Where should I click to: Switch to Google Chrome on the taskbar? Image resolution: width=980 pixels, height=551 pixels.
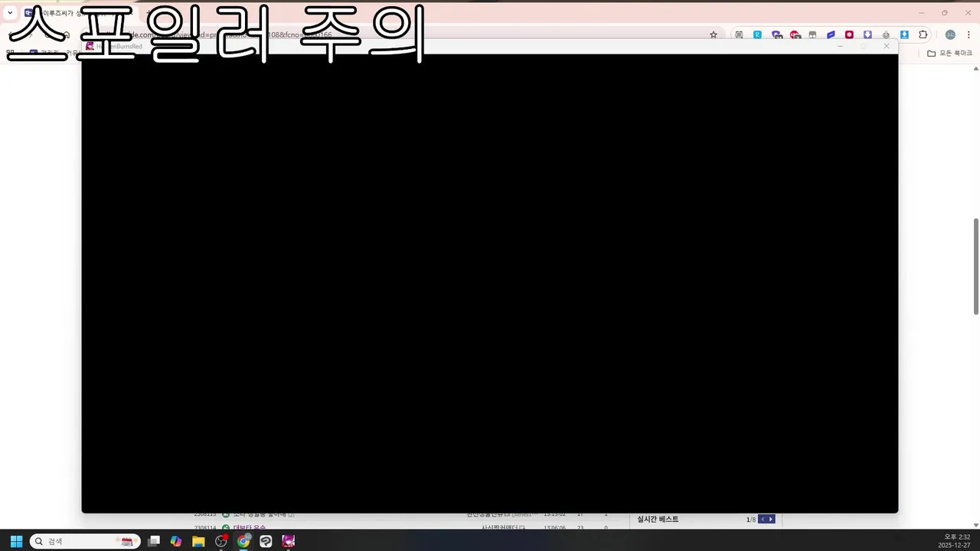[243, 541]
